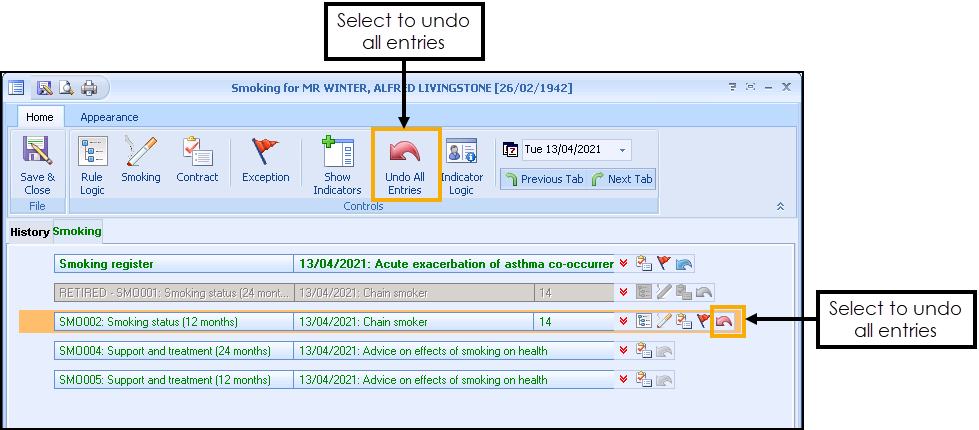Switch to the History tab
The width and height of the screenshot is (979, 430).
click(x=30, y=232)
